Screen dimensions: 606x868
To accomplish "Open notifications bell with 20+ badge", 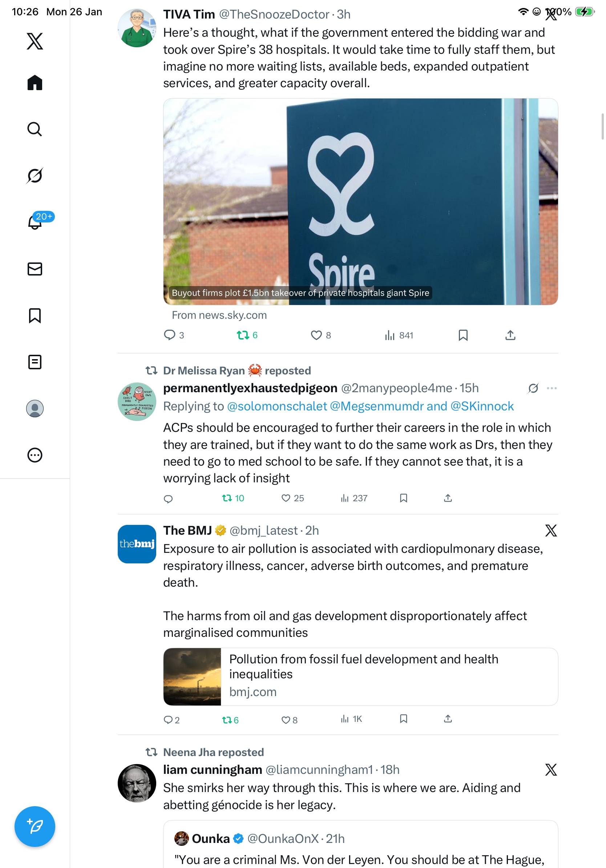I will click(x=36, y=222).
